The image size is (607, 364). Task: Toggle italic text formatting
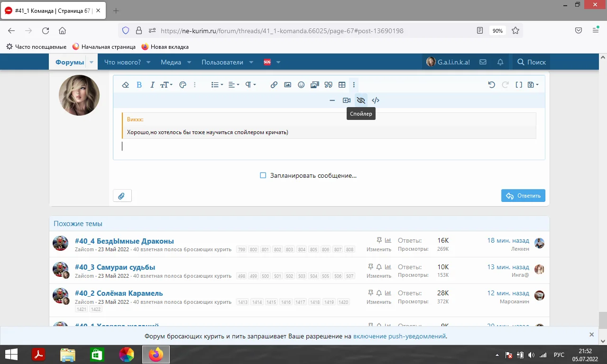[x=152, y=85]
